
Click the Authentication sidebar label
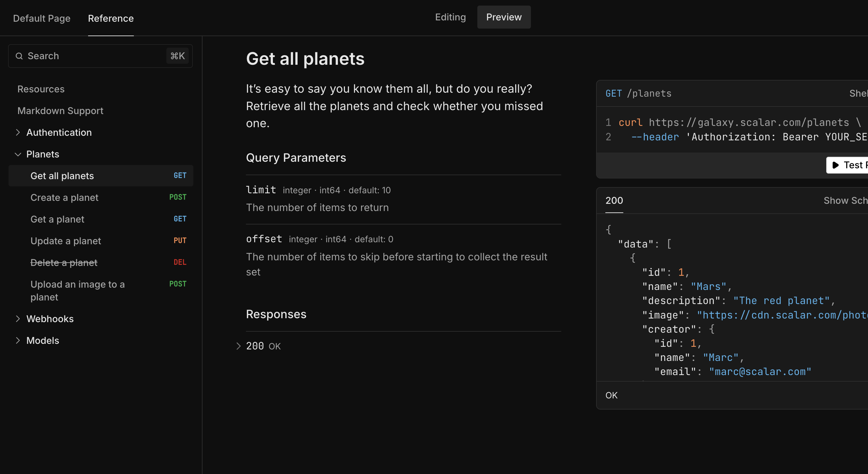(x=59, y=132)
